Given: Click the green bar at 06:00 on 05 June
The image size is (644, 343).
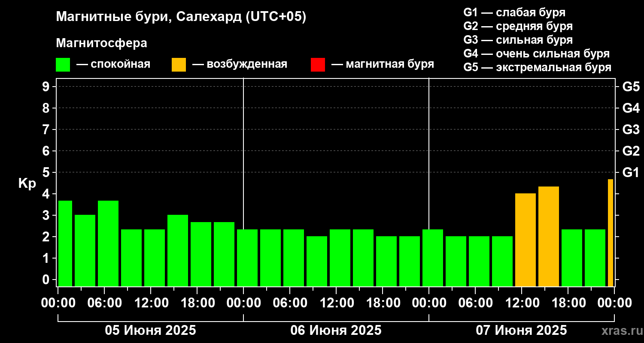Looking at the screenshot, I should (108, 244).
